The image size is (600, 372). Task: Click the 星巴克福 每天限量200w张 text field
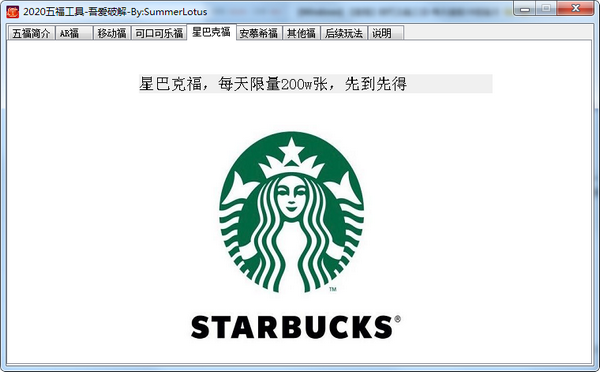315,84
